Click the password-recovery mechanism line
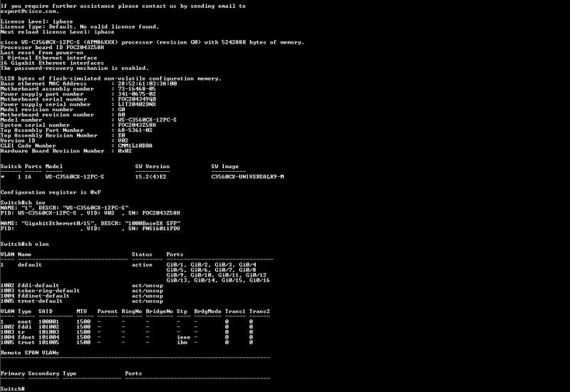This screenshot has height=392, width=570. click(75, 68)
